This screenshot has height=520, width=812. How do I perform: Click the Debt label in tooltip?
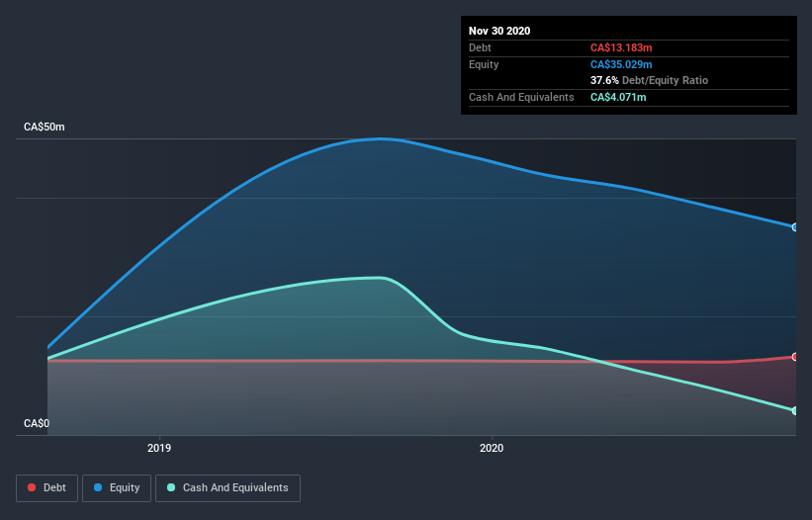tap(480, 47)
